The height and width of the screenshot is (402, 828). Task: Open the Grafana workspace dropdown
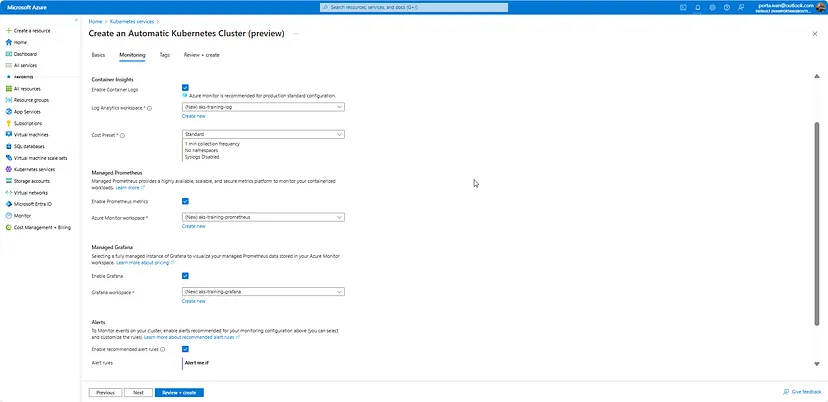263,292
